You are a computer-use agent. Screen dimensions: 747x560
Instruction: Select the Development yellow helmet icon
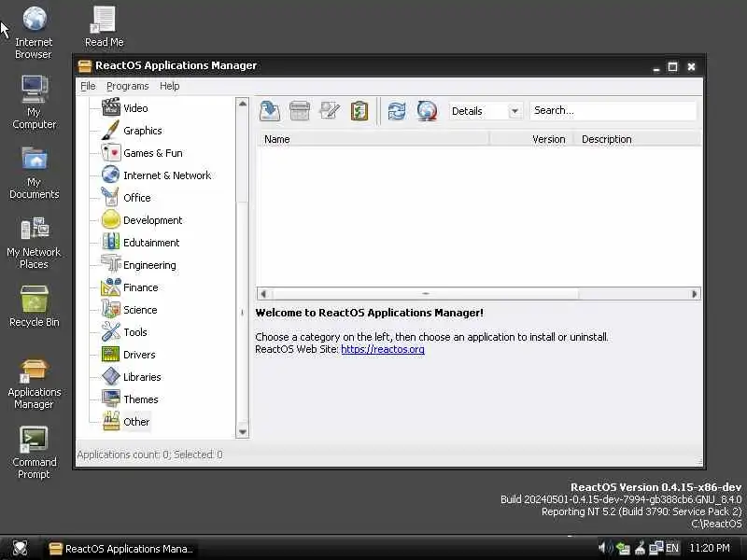110,219
